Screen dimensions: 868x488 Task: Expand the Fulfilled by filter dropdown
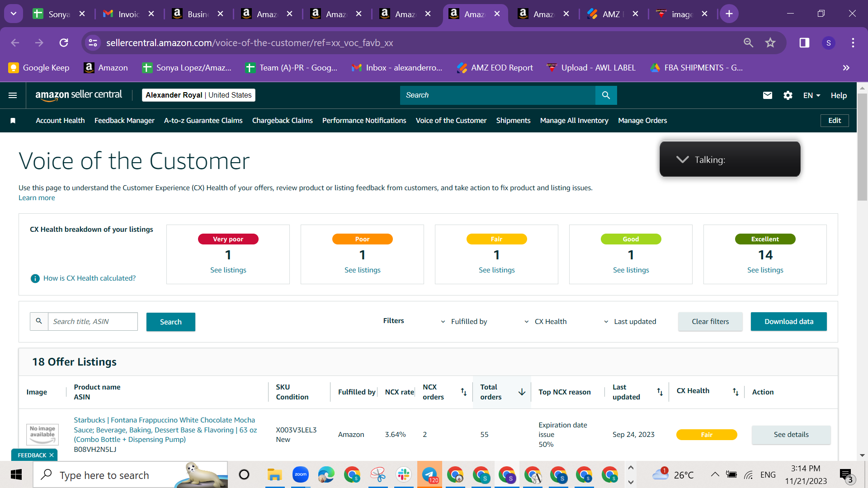coord(464,322)
